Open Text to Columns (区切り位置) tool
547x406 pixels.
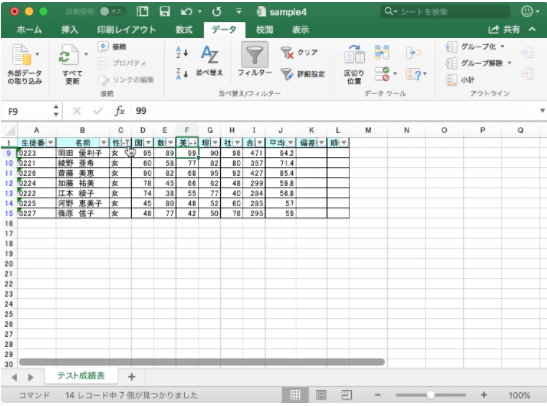tap(354, 55)
